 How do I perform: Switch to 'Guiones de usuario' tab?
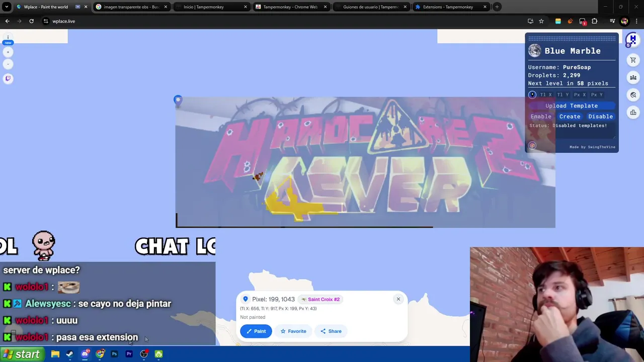coord(370,7)
